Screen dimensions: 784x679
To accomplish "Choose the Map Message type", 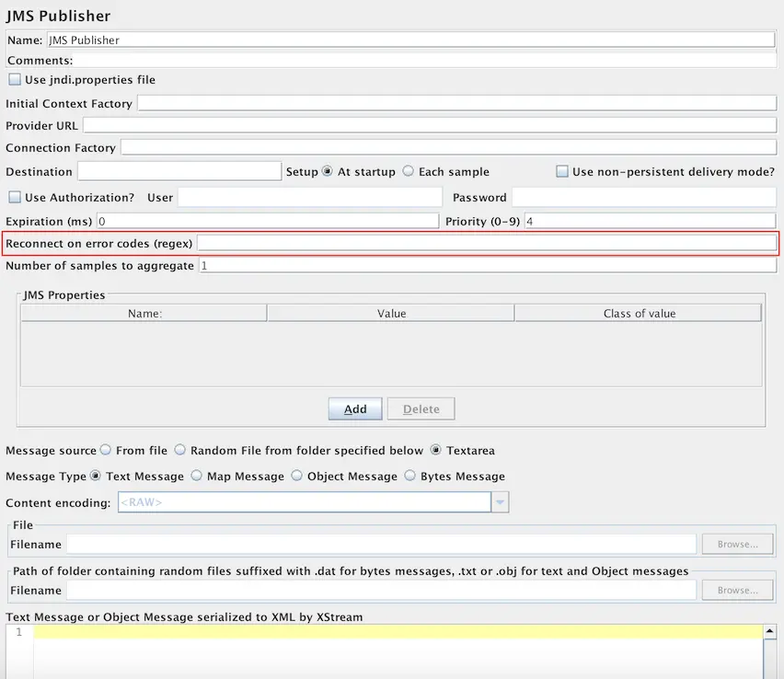I will tap(197, 476).
